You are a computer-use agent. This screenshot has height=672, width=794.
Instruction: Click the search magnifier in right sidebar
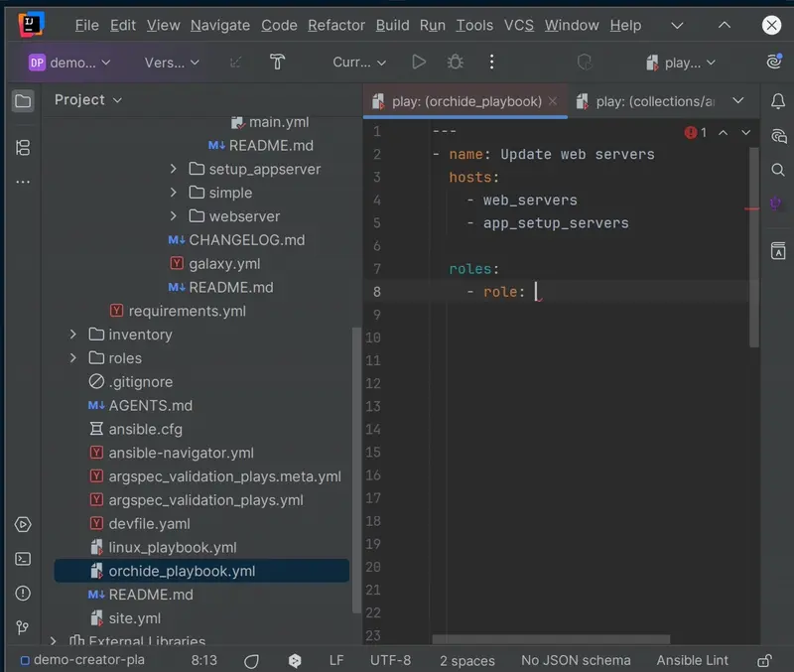click(x=778, y=170)
